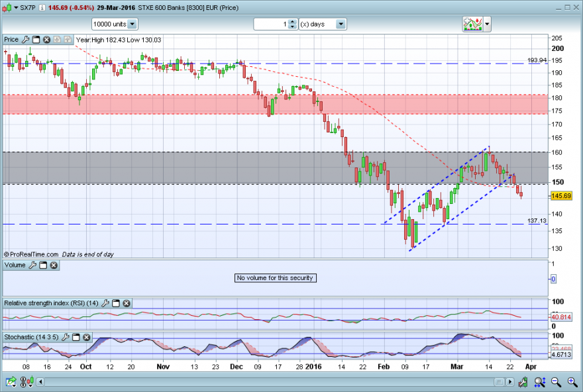This screenshot has width=583, height=392.
Task: Open RSI (14) indicator settings wrench
Action: coord(105,303)
